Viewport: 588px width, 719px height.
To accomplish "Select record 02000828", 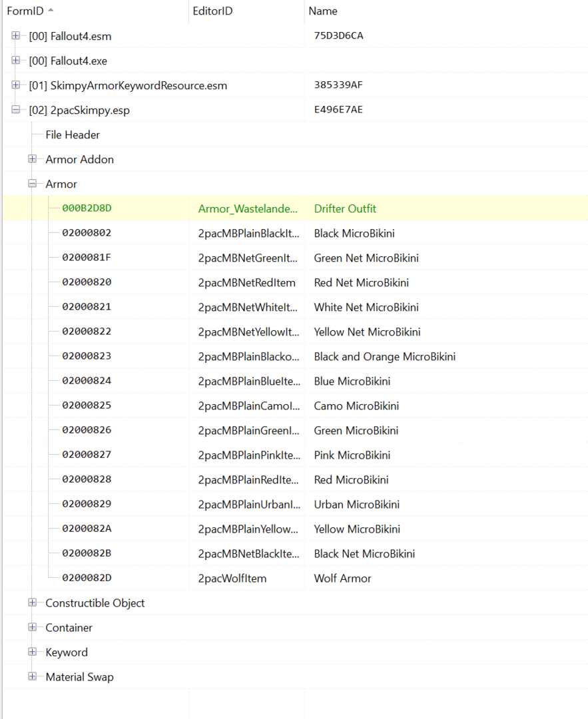I will pos(87,479).
